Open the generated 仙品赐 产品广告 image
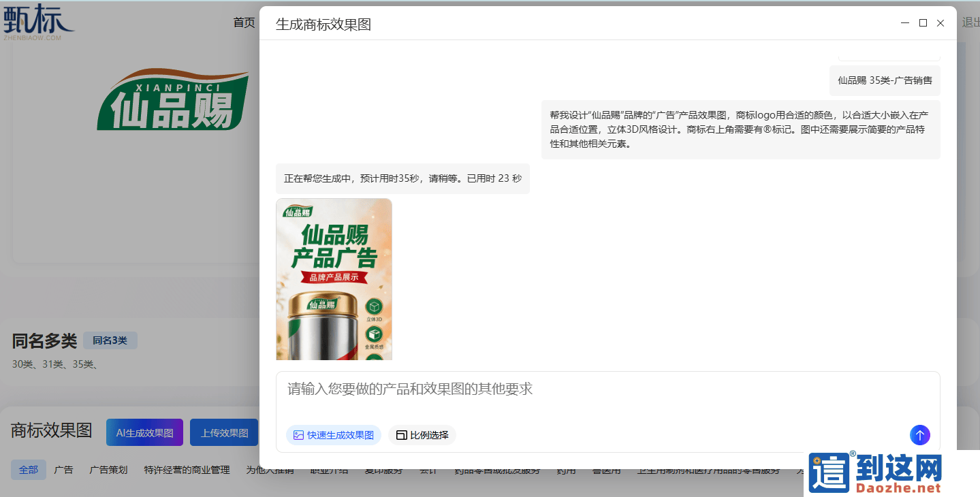The width and height of the screenshot is (980, 497). coord(334,279)
